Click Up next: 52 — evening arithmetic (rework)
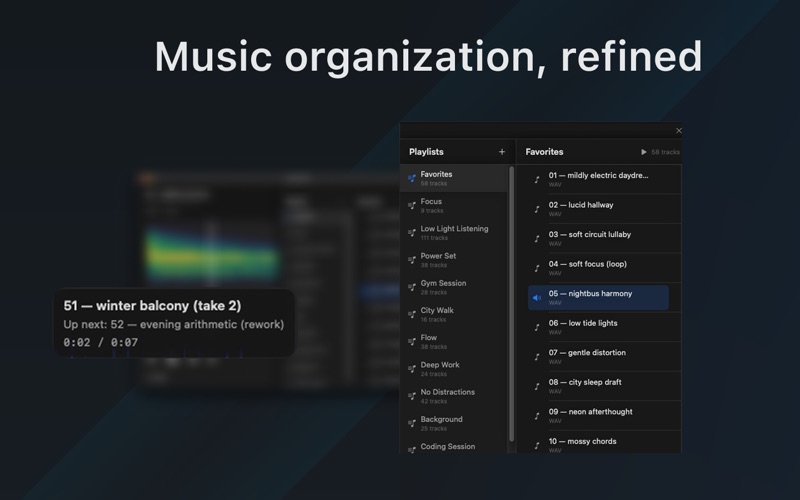Image resolution: width=800 pixels, height=500 pixels. [x=173, y=324]
